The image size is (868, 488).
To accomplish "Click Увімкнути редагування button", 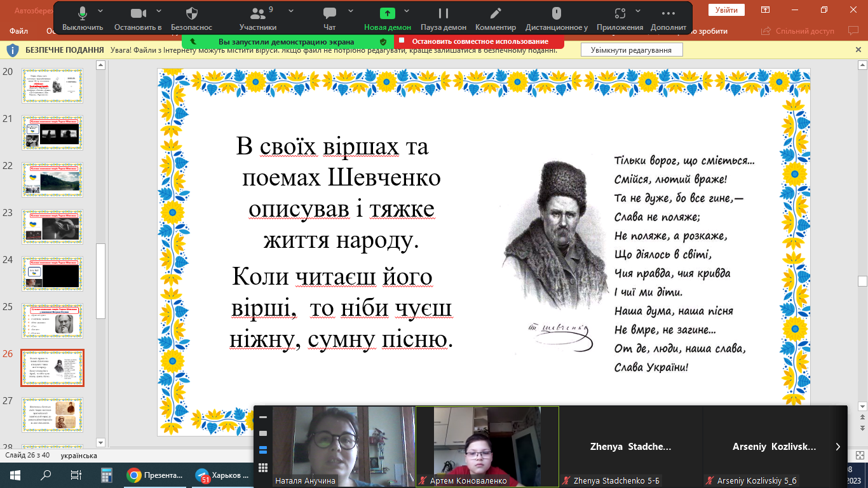I will [x=631, y=50].
